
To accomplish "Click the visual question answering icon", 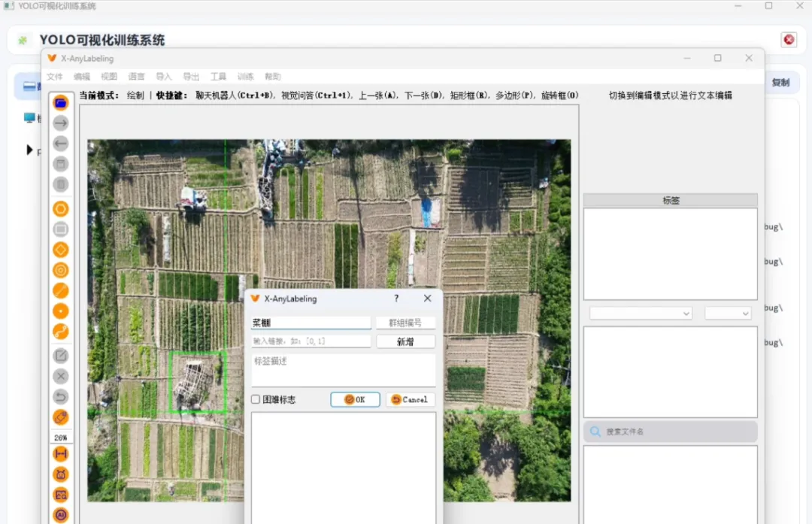I will pyautogui.click(x=61, y=495).
